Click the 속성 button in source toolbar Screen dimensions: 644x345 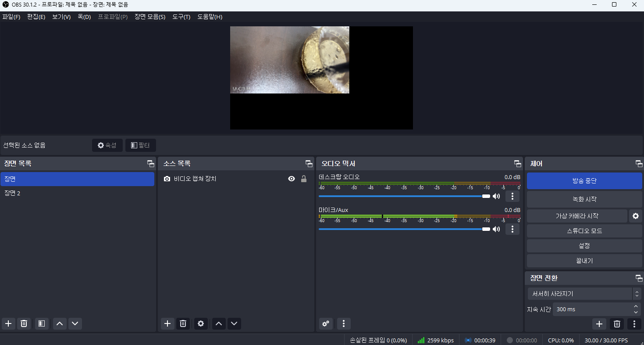pos(107,145)
